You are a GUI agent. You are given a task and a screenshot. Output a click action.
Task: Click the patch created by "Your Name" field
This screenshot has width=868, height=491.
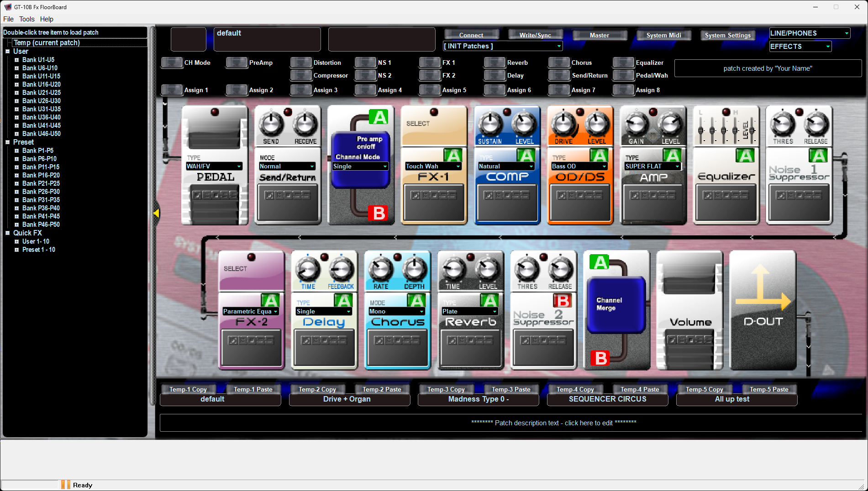[x=768, y=68]
